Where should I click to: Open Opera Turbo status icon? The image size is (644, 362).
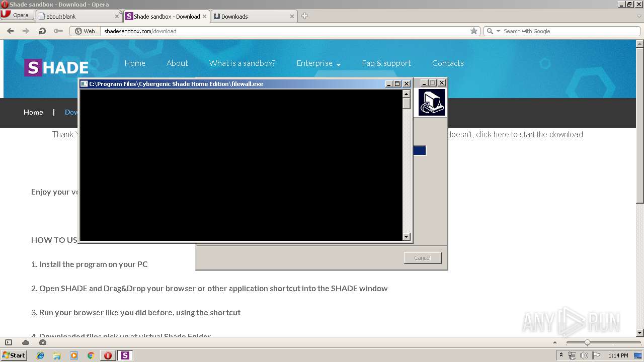click(x=43, y=342)
